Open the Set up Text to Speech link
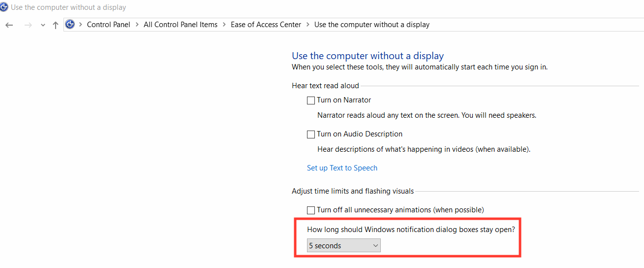The height and width of the screenshot is (268, 644). (x=342, y=168)
